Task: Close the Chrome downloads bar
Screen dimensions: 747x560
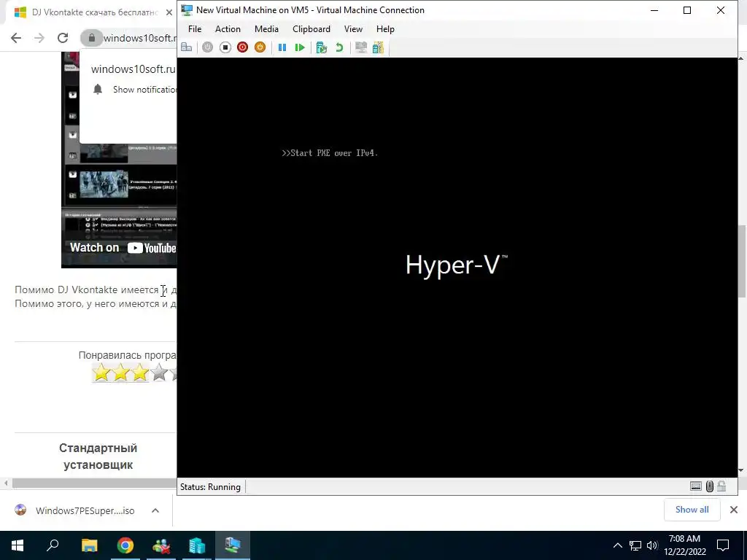Action: (734, 510)
